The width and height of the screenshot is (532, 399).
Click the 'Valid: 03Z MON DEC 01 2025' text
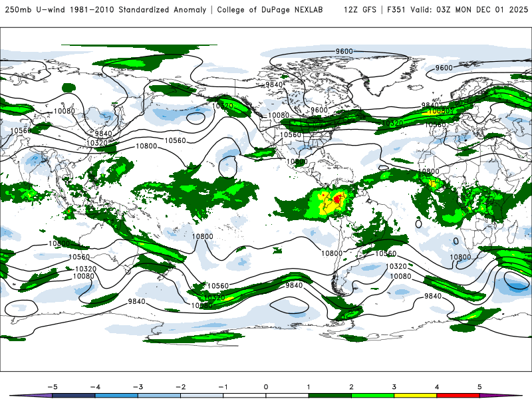point(469,10)
